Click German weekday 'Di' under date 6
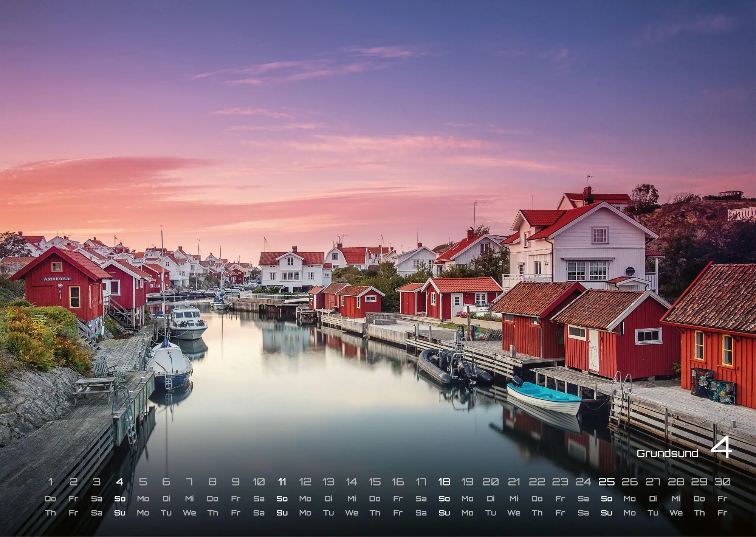The width and height of the screenshot is (756, 537). (x=166, y=499)
